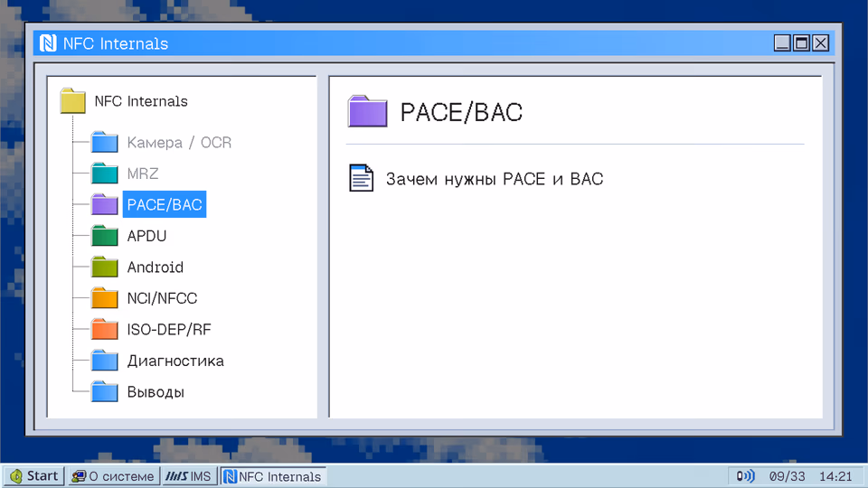Click the purple PACE/BAC folder icon in tree
868x488 pixels.
click(x=105, y=204)
